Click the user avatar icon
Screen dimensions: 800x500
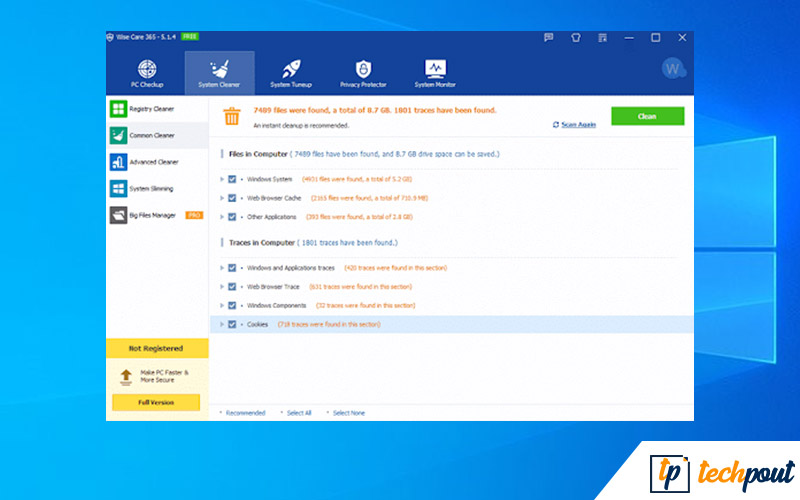tap(672, 69)
